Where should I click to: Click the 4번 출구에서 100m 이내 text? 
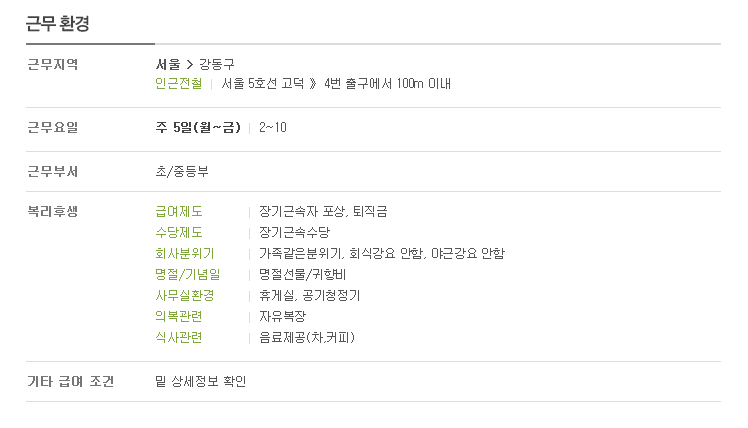point(387,84)
